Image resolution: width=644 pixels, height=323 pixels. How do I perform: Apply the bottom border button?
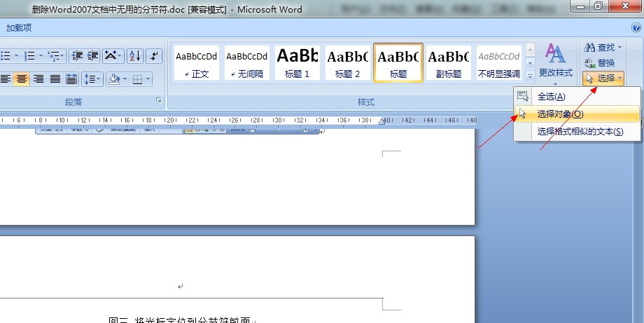tap(137, 79)
